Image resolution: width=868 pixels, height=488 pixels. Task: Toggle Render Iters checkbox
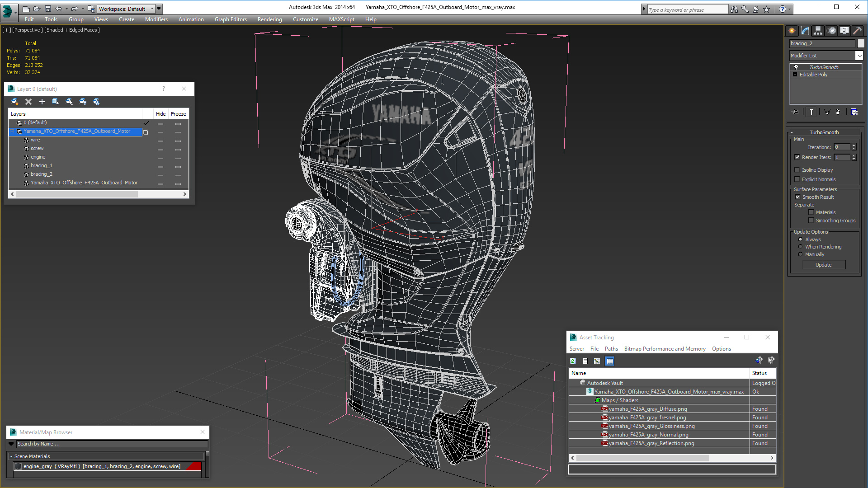[x=797, y=157]
